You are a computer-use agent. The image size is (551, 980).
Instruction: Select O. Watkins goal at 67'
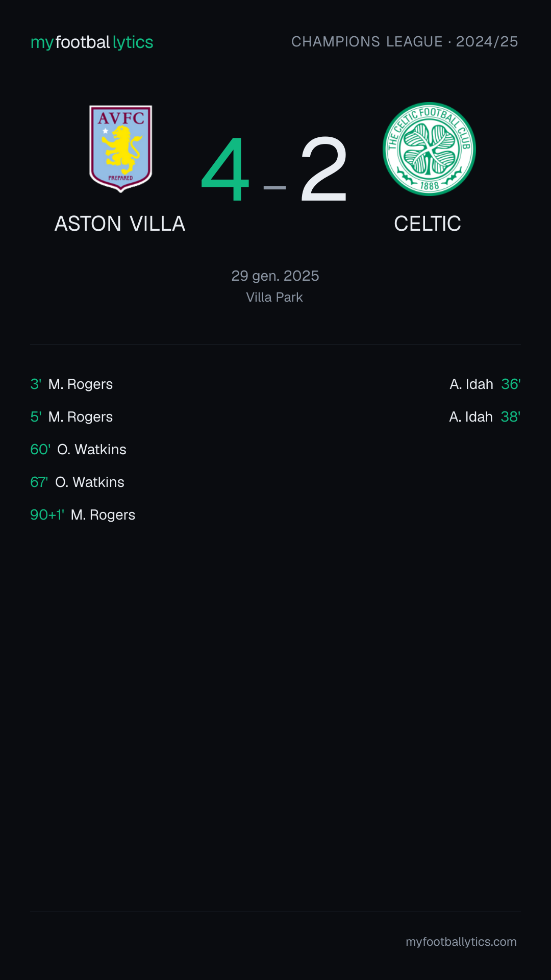(77, 482)
